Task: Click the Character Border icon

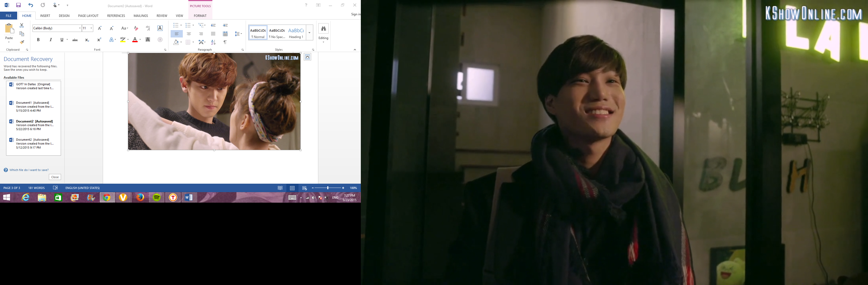Action: [160, 28]
